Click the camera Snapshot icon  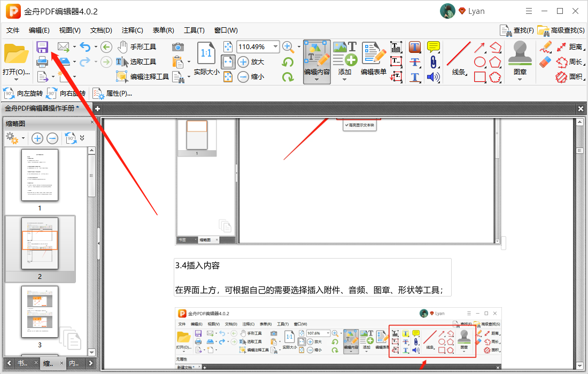pos(178,47)
